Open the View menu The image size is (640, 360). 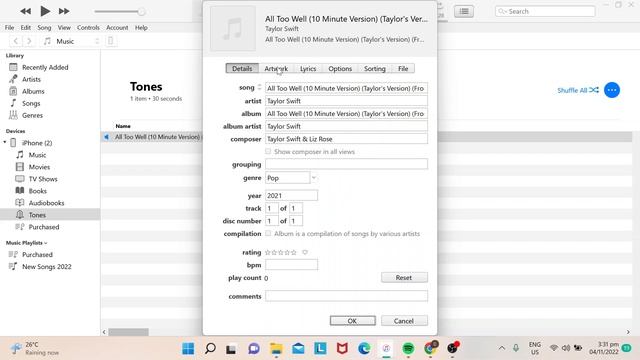[x=64, y=28]
